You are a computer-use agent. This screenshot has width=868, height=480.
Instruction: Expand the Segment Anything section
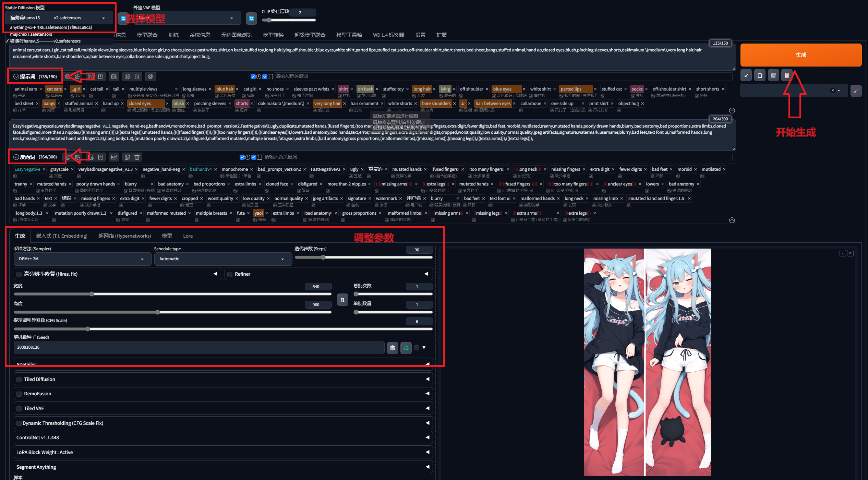(223, 467)
